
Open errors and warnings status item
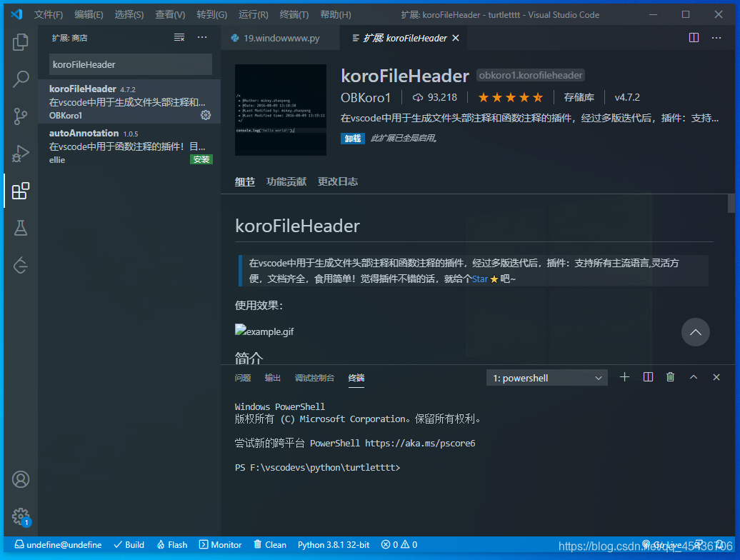pos(399,544)
